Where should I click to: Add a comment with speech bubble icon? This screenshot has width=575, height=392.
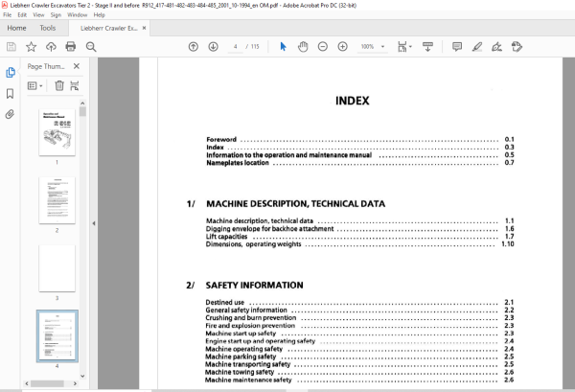pyautogui.click(x=457, y=47)
